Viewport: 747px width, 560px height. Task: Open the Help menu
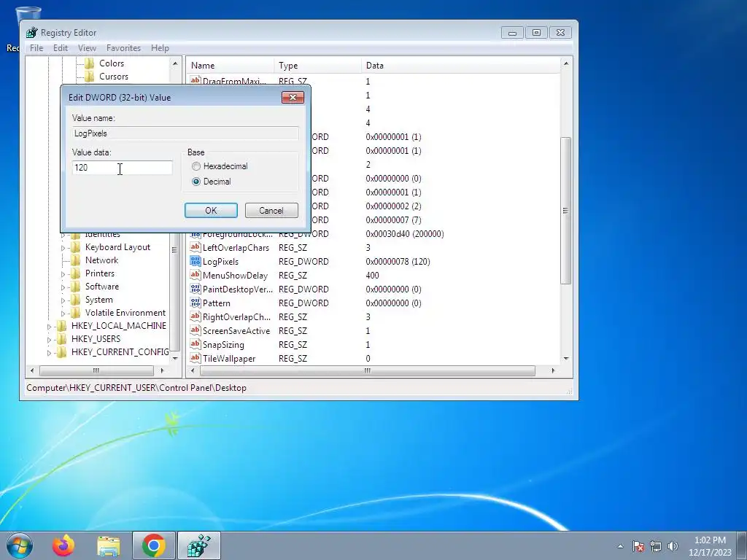pyautogui.click(x=160, y=48)
